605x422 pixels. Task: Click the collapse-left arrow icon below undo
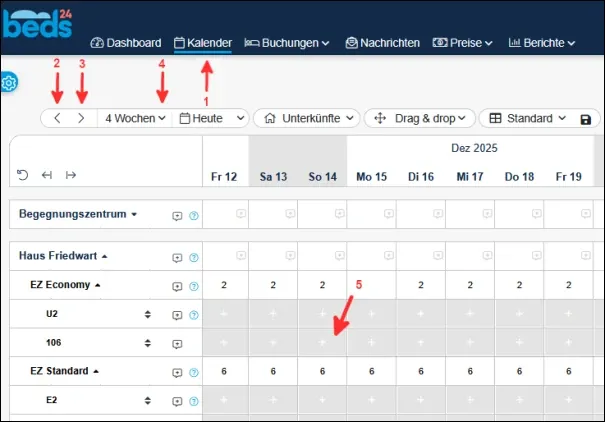[47, 175]
